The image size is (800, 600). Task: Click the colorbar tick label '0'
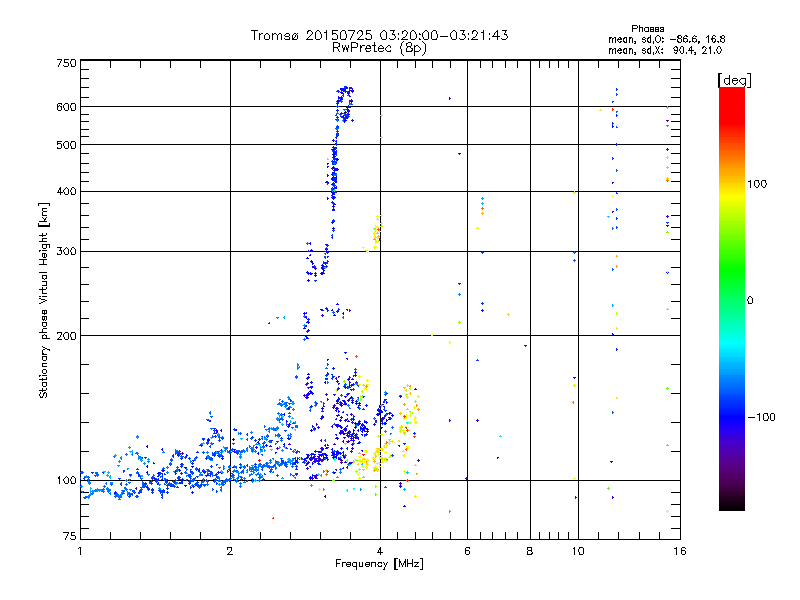[x=750, y=301]
